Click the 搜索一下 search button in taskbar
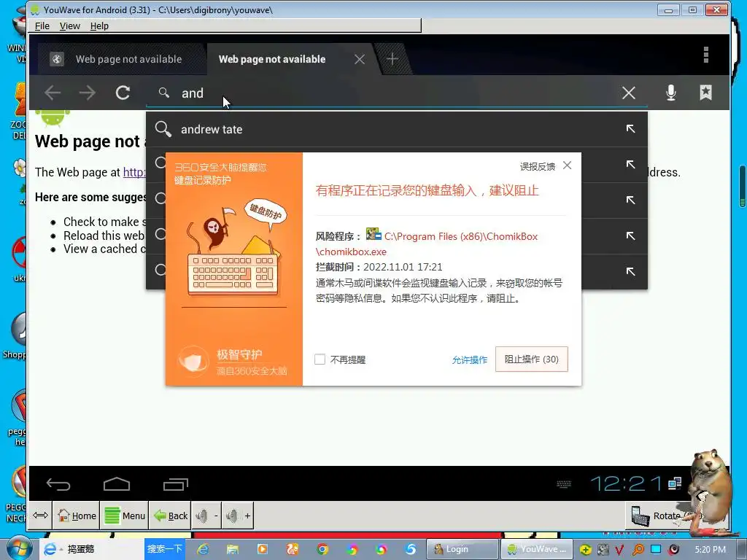Image resolution: width=747 pixels, height=560 pixels. pos(165,549)
